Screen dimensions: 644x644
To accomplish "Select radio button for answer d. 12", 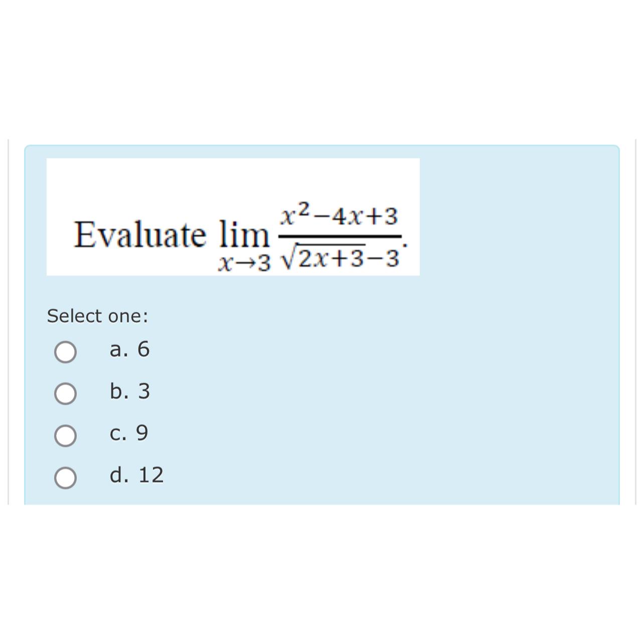I will (x=66, y=476).
